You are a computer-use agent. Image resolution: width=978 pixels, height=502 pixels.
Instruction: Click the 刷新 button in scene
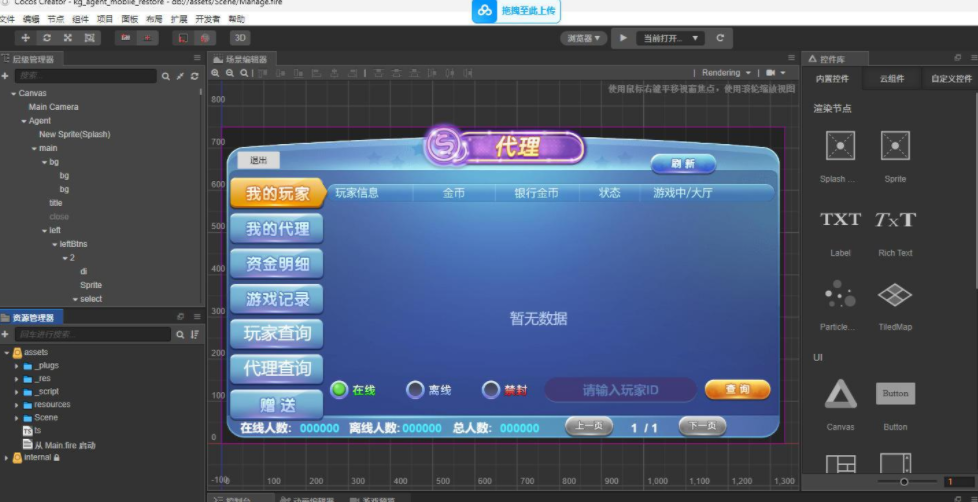click(683, 164)
